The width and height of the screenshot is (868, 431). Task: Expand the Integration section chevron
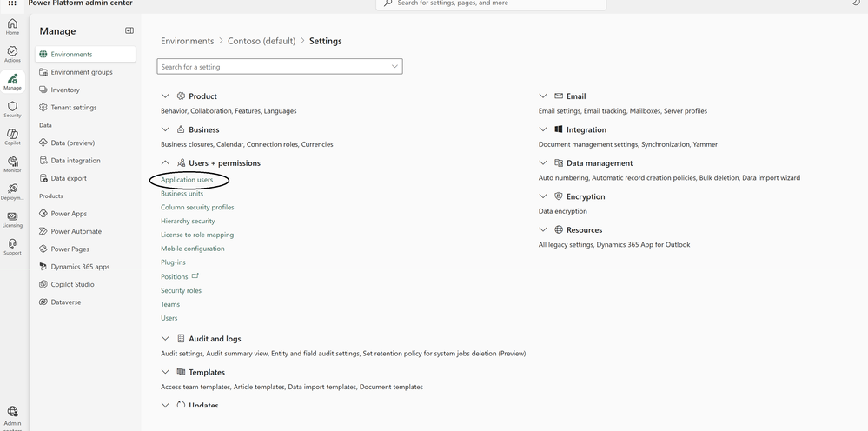543,129
